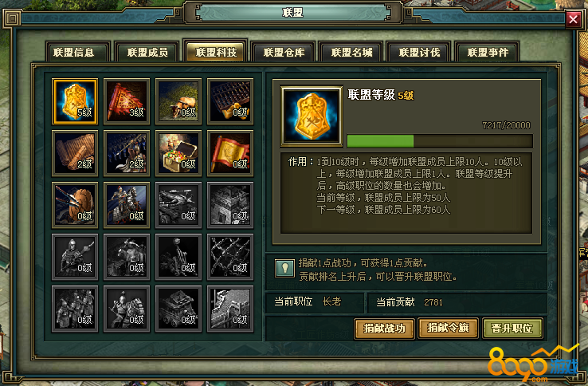Screen dimensions: 588x386
Task: Go to the 联盟仓库 tab
Action: click(x=284, y=52)
